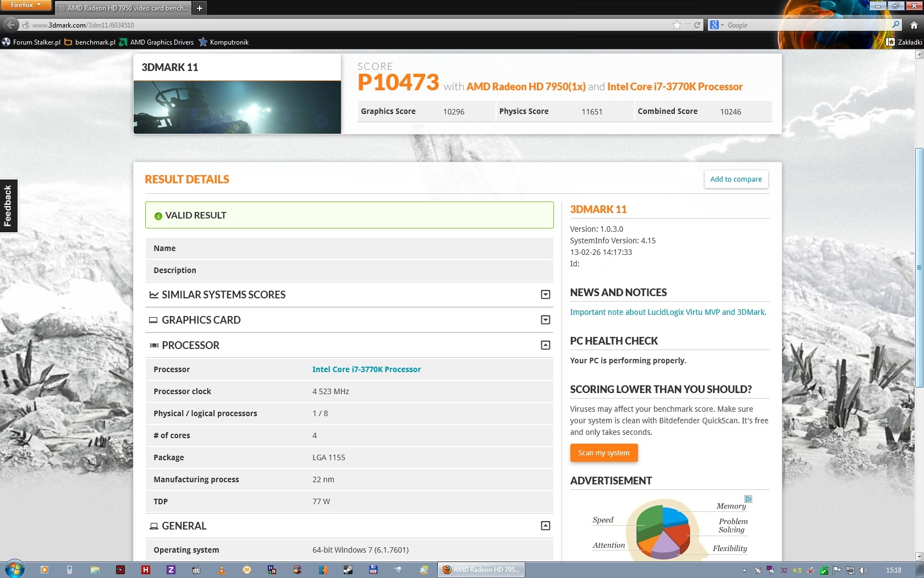
Task: Click the Processor chip icon
Action: pyautogui.click(x=154, y=345)
